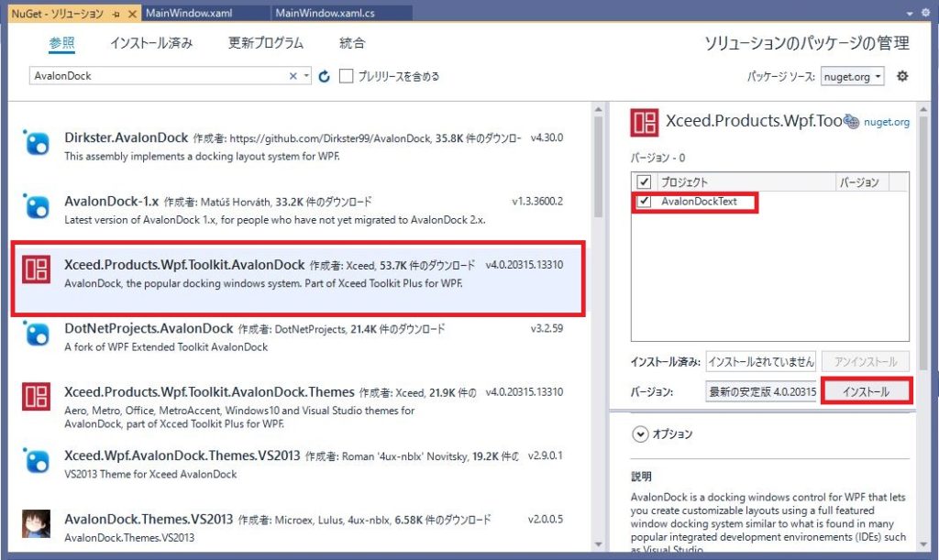Screen dimensions: 939x560
Task: Click the Install button
Action: [x=866, y=392]
